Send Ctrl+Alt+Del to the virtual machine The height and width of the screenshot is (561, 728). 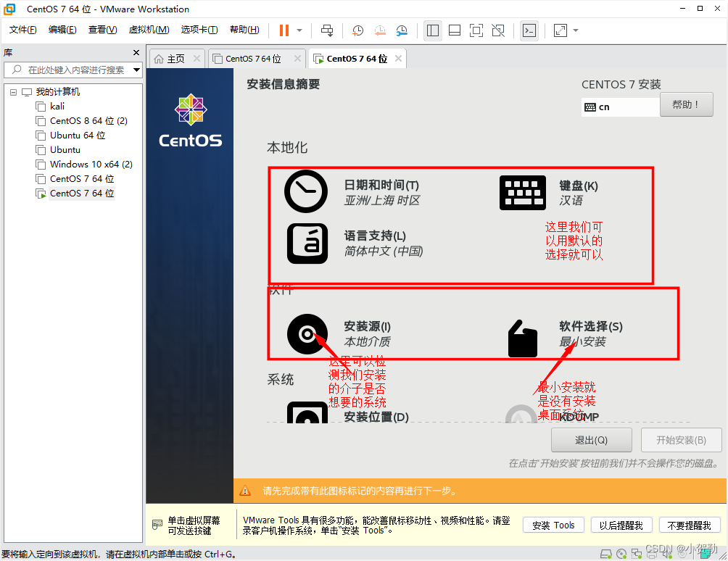(x=327, y=30)
